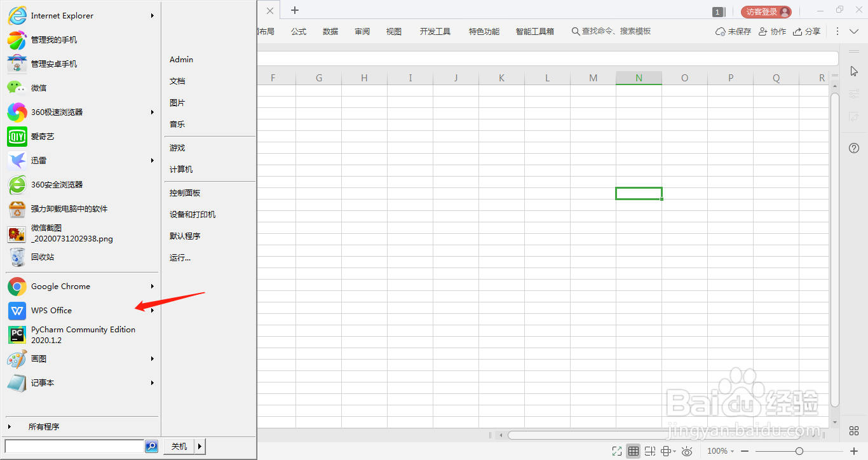Viewport: 868px width, 460px height.
Task: Select the column G header
Action: point(318,78)
